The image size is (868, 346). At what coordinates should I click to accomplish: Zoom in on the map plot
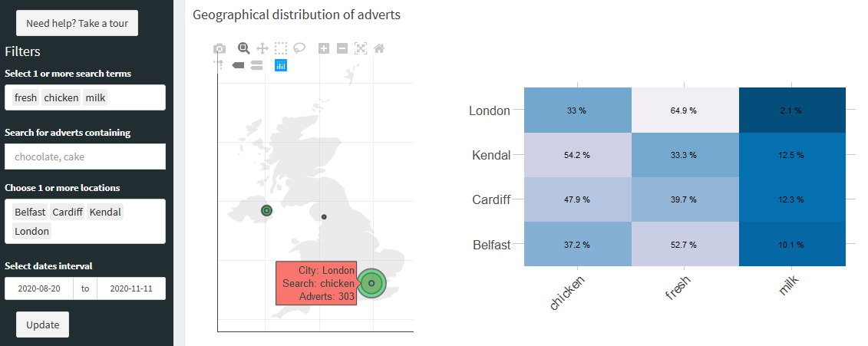tap(324, 48)
